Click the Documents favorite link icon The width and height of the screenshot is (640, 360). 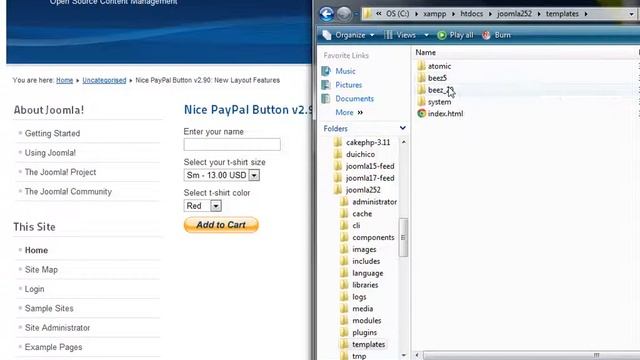pos(326,98)
